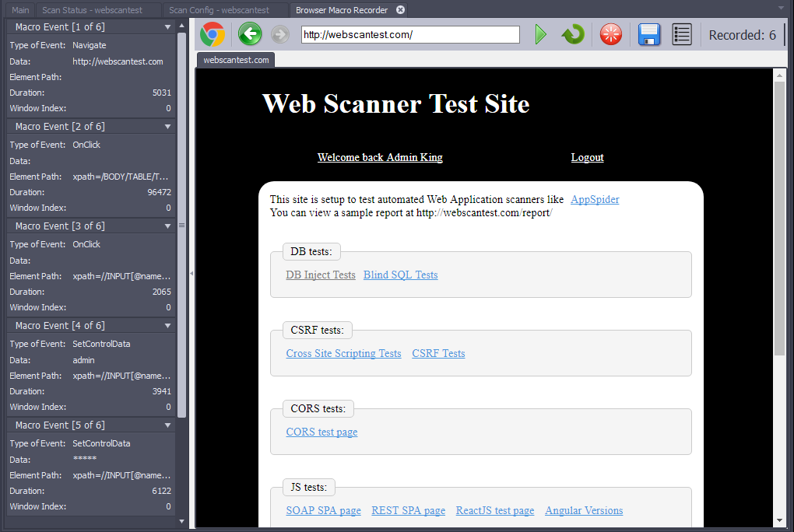Click the events panel scroll up arrow
This screenshot has height=532, width=794.
(182, 25)
